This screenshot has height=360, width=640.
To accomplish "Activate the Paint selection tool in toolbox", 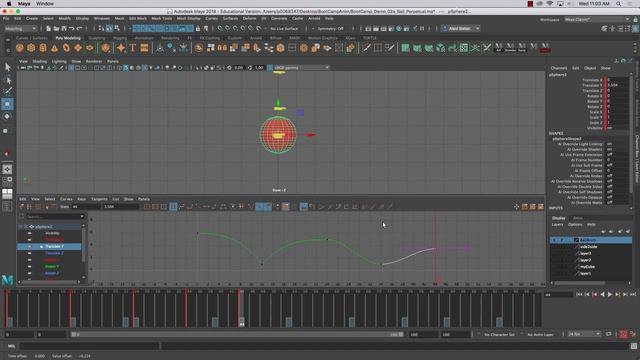I will point(7,91).
